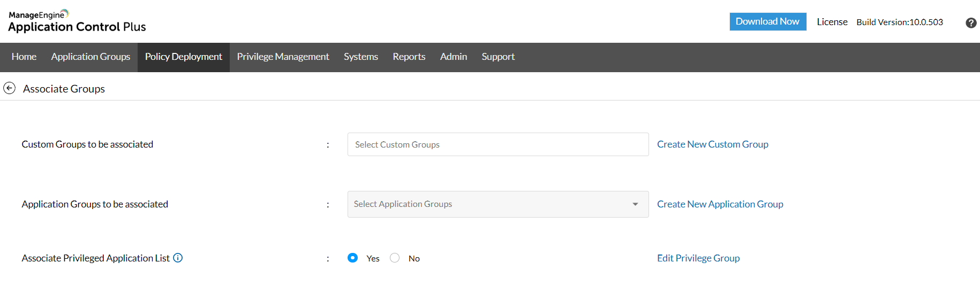This screenshot has height=293, width=980.
Task: Go to the Home tab
Action: [24, 57]
